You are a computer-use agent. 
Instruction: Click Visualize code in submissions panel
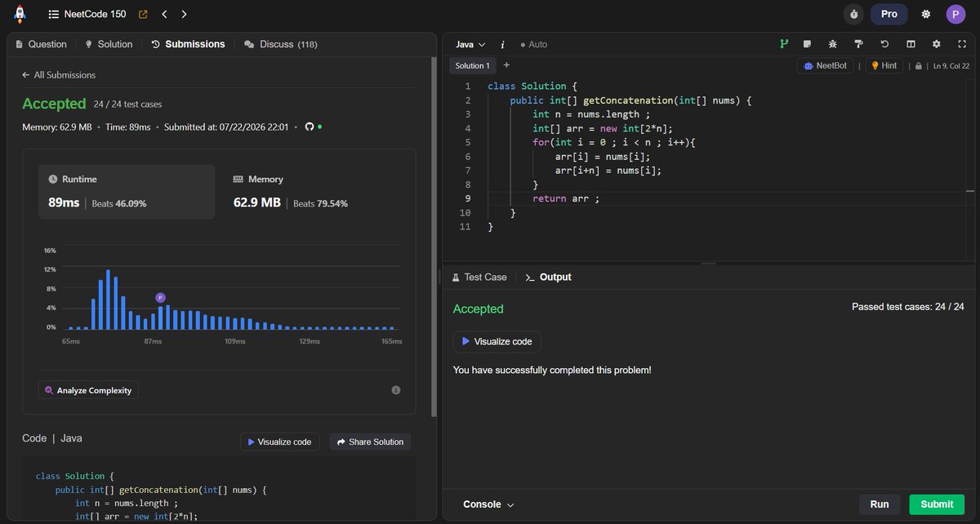(279, 442)
